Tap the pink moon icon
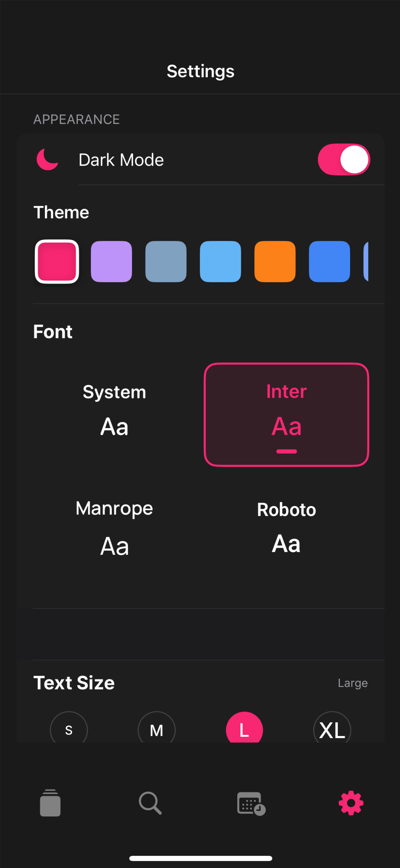 tap(47, 159)
